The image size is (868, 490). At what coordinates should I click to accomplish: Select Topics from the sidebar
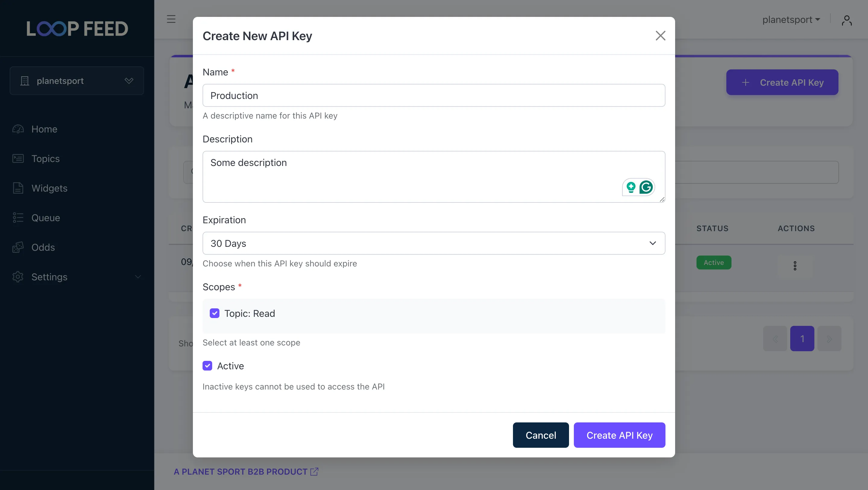click(46, 158)
